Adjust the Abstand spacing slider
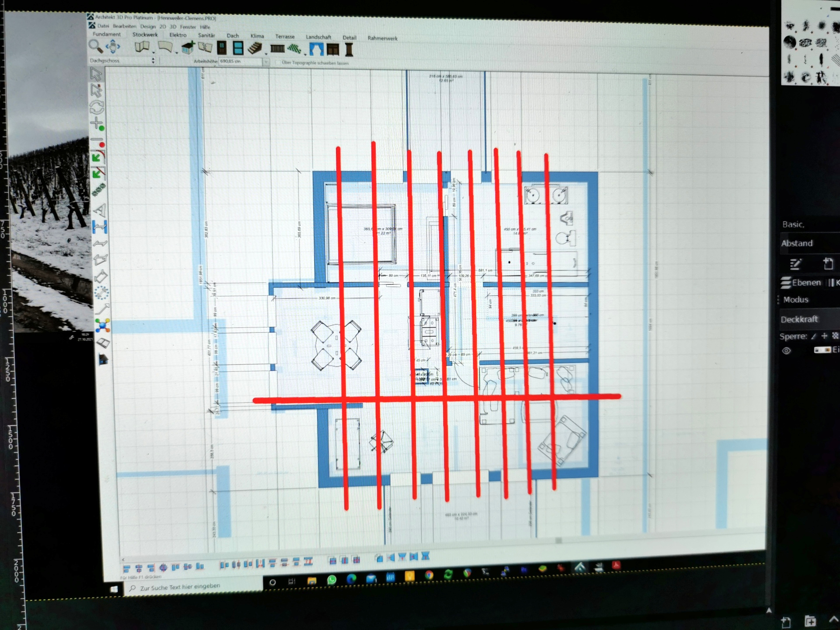 [x=809, y=243]
